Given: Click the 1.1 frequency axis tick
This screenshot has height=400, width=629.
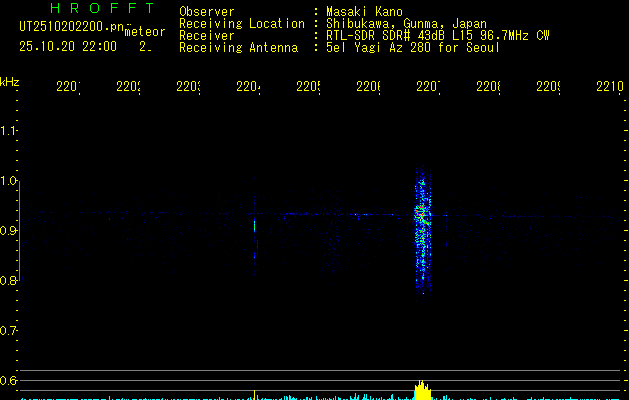Looking at the screenshot, I should pos(9,131).
